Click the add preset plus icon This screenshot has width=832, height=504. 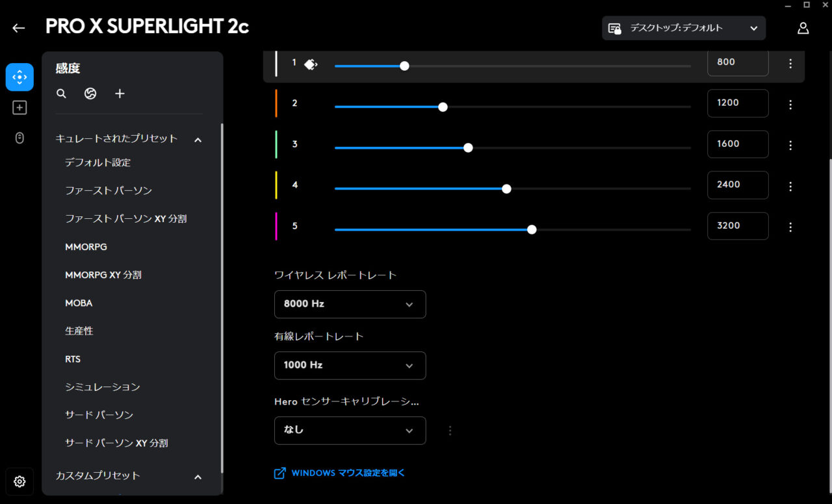point(120,94)
